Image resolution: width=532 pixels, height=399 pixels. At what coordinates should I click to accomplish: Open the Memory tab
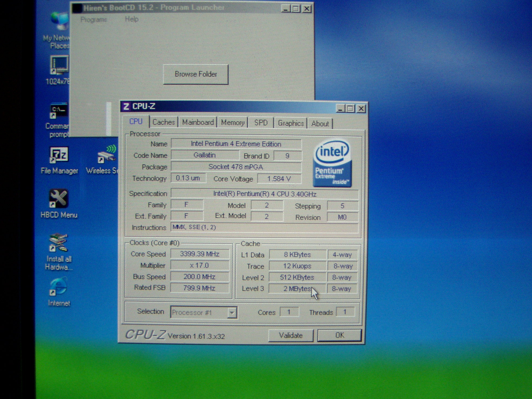tap(232, 123)
